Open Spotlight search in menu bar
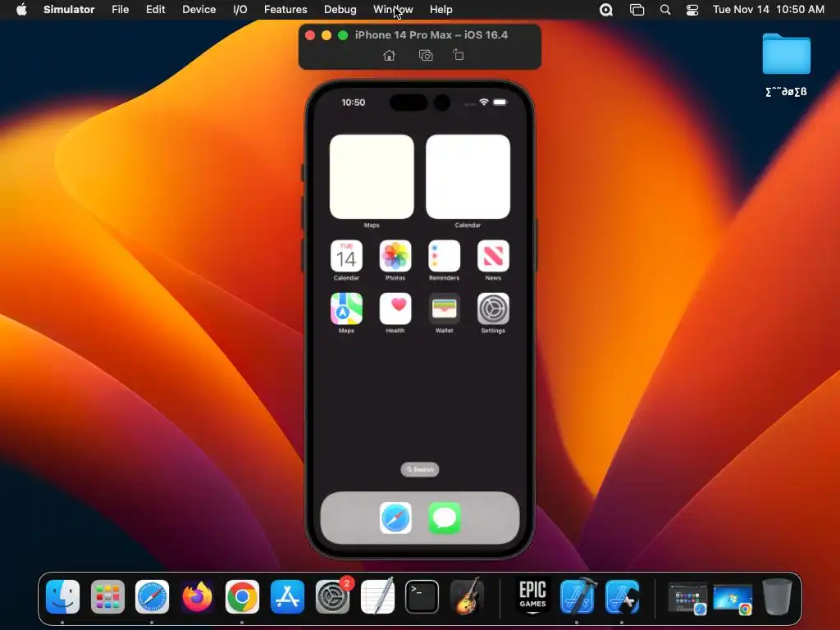The image size is (840, 630). click(664, 10)
